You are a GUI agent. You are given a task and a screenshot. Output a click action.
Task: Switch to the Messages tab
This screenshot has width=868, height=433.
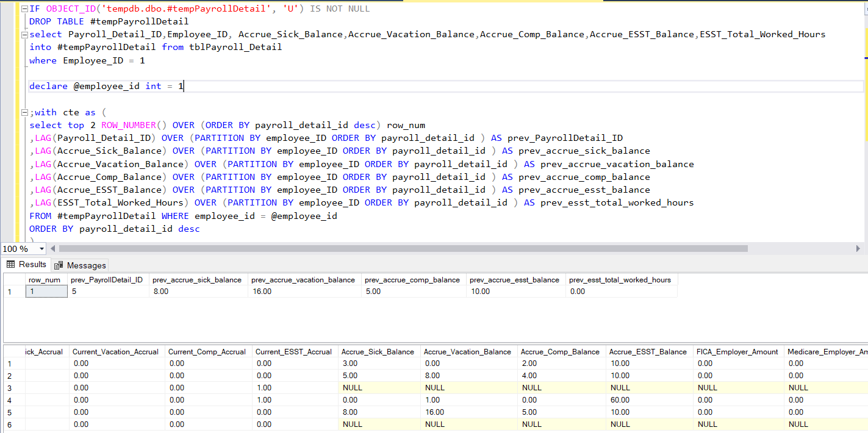tap(86, 265)
